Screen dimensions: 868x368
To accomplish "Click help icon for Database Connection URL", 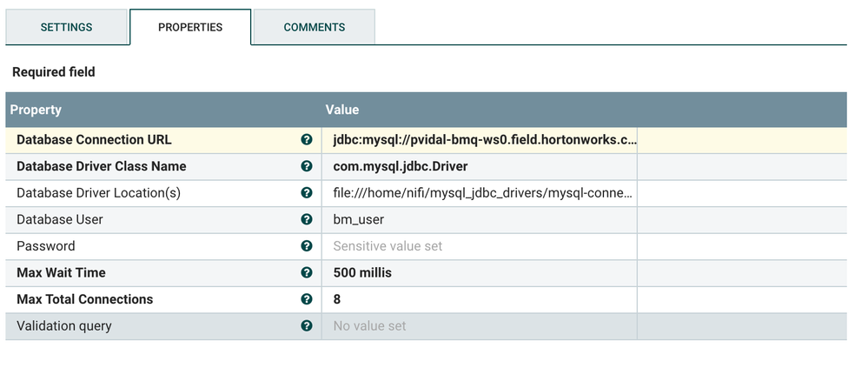I will coord(307,139).
